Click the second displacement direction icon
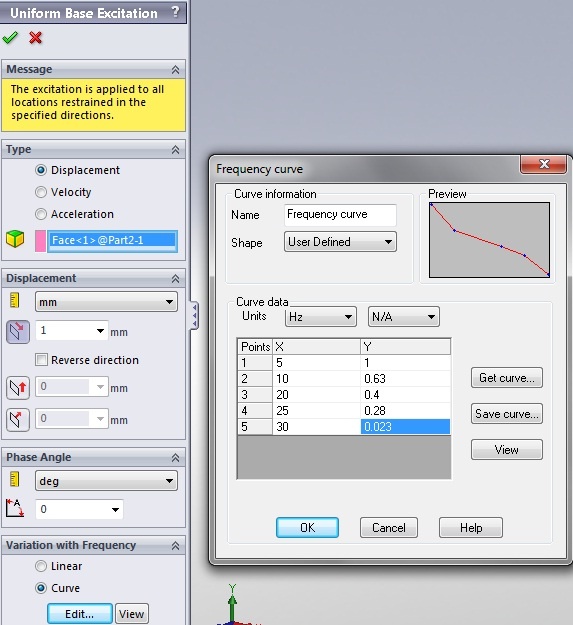The image size is (573, 625). [x=18, y=387]
